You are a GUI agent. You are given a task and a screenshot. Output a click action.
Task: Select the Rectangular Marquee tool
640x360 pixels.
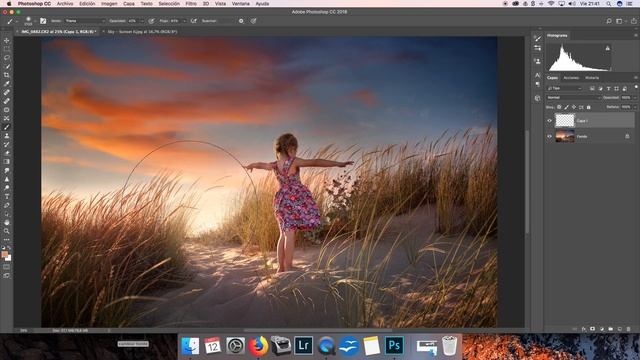point(7,49)
